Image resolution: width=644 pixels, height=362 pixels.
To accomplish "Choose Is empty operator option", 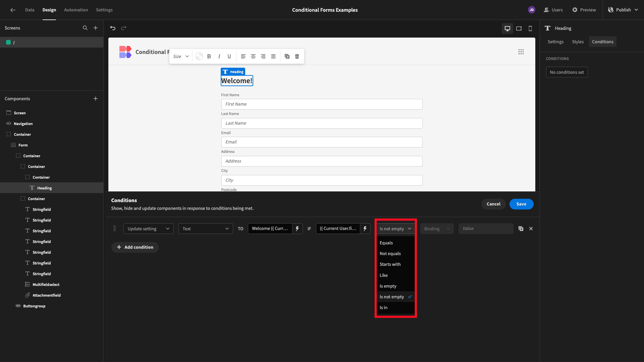I will pos(396,286).
